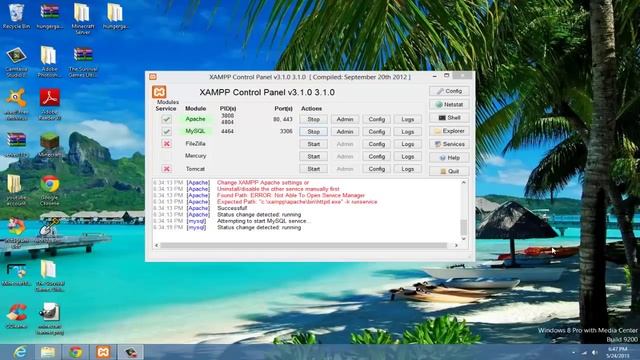Select the hungerga... folder icon on the desktop
Viewport: 640px width, 360px height.
click(115, 16)
